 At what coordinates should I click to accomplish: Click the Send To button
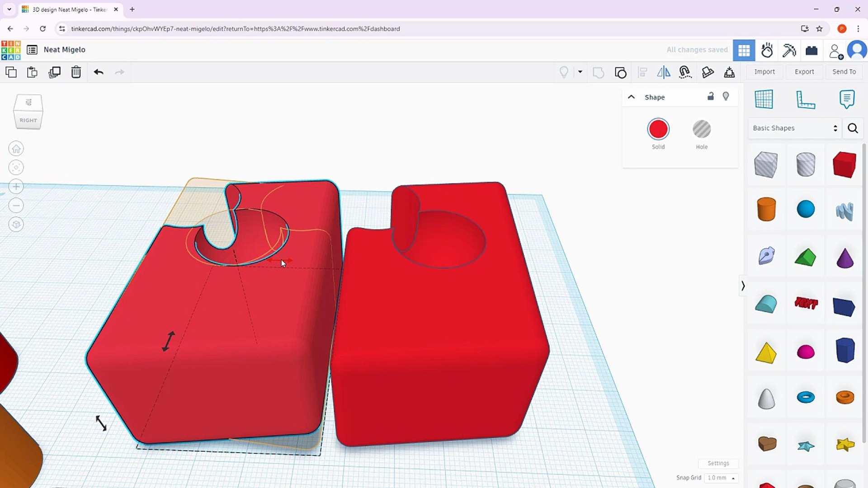844,72
